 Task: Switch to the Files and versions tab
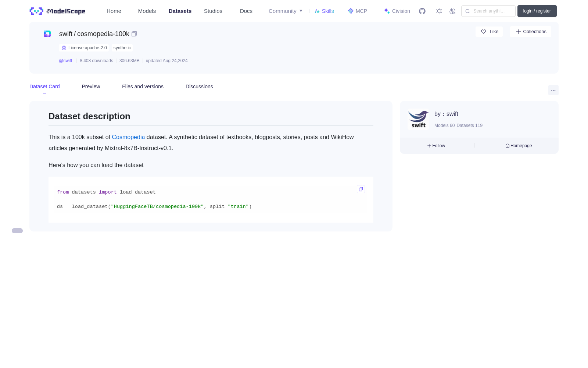tap(143, 86)
